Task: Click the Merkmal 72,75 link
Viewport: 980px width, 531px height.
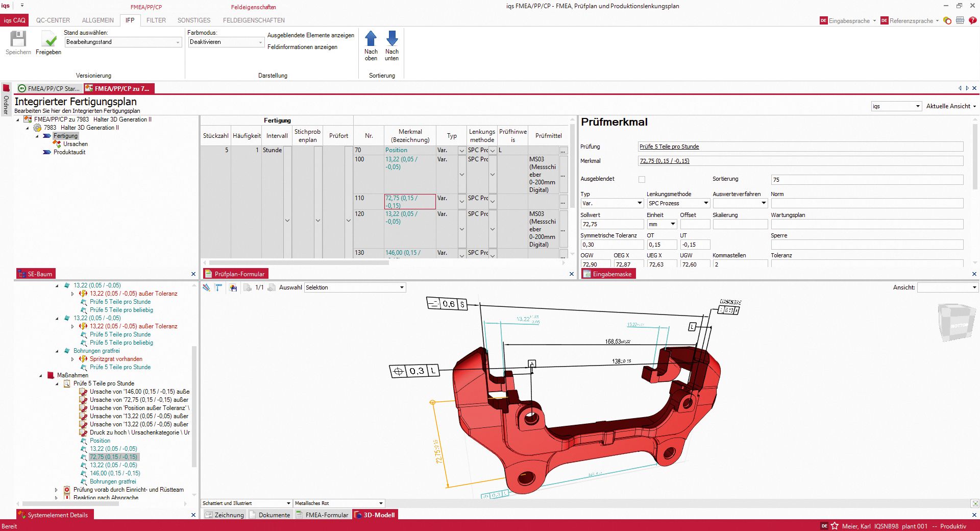Action: pos(665,161)
